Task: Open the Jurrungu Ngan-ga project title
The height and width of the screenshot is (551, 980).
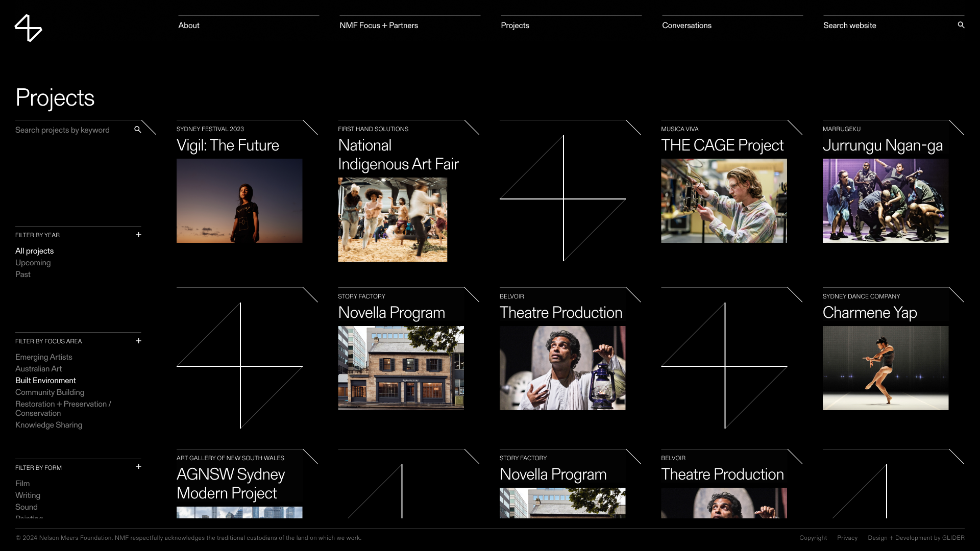Action: [x=882, y=145]
